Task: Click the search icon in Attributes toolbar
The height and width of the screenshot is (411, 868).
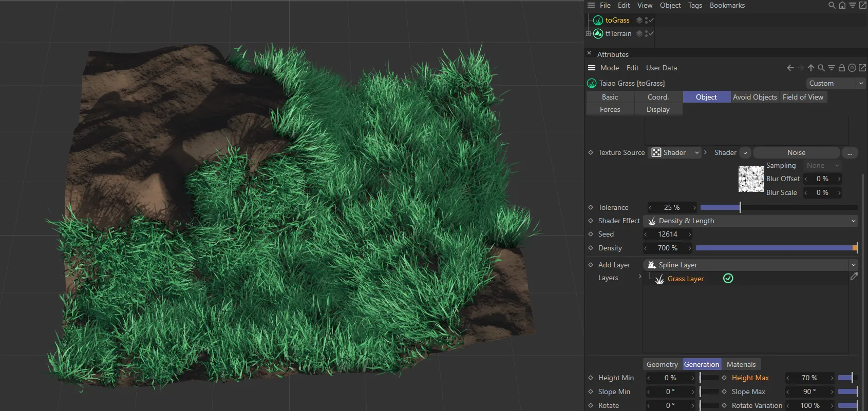Action: (821, 68)
